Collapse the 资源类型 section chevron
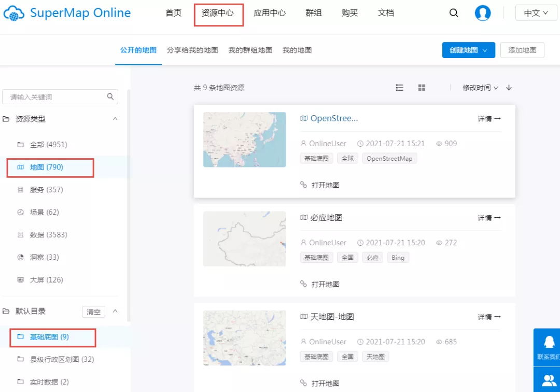 click(115, 119)
